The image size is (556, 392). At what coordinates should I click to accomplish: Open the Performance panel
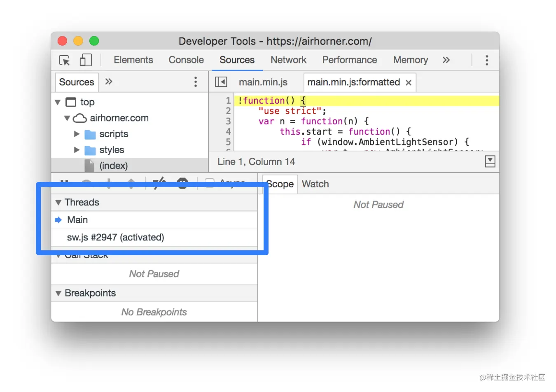click(x=350, y=60)
